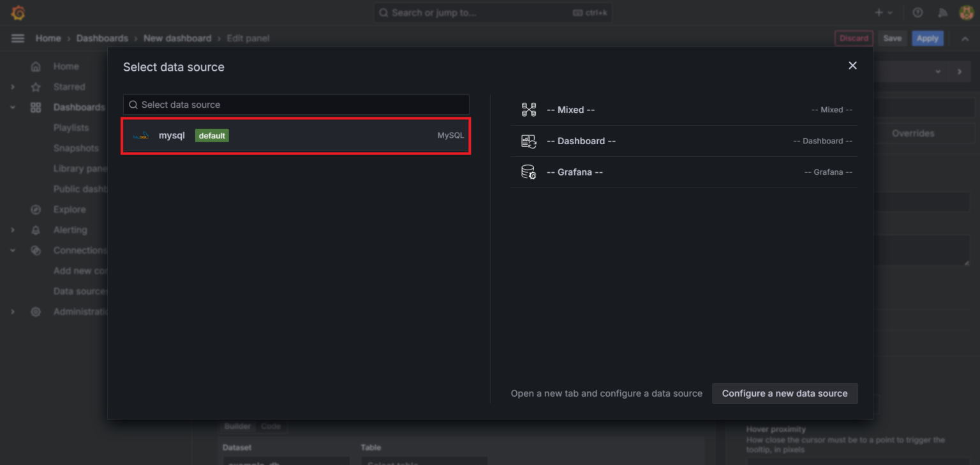Expand the Administration section in the sidebar
This screenshot has height=465, width=980.
(12, 311)
